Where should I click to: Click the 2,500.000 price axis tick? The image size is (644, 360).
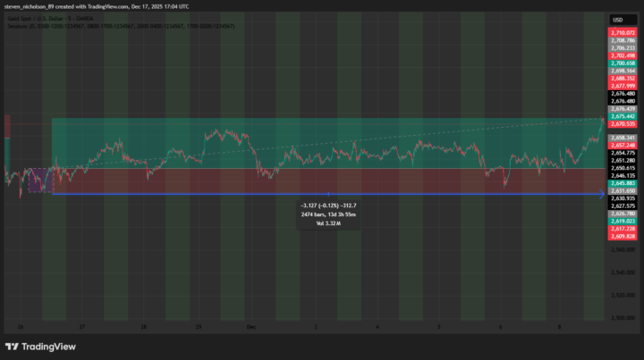pyautogui.click(x=623, y=318)
